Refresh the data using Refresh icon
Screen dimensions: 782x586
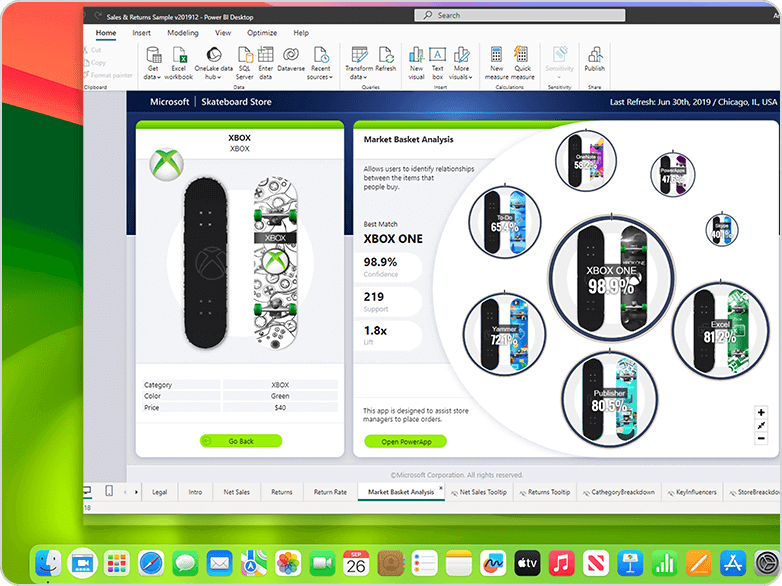(385, 57)
